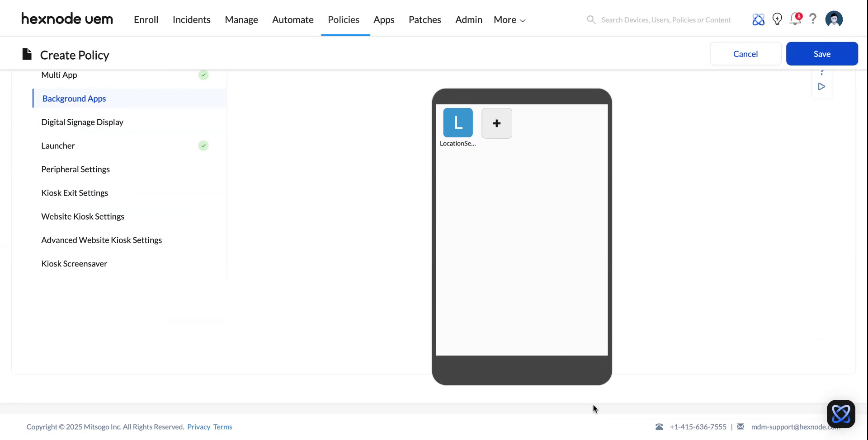Image resolution: width=868 pixels, height=440 pixels.
Task: Open the user profile avatar
Action: (834, 19)
